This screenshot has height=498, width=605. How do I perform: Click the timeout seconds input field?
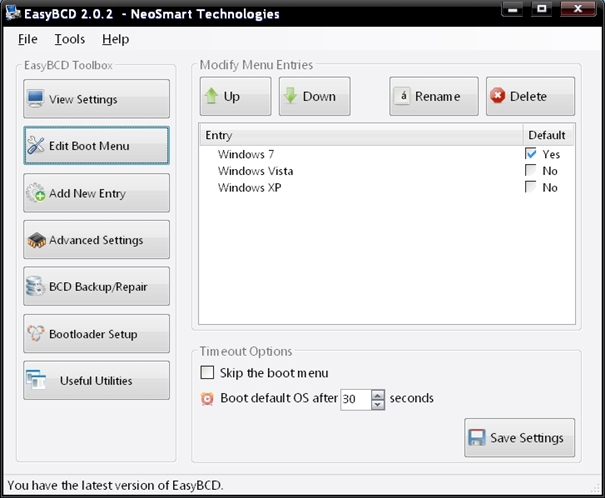tap(356, 399)
